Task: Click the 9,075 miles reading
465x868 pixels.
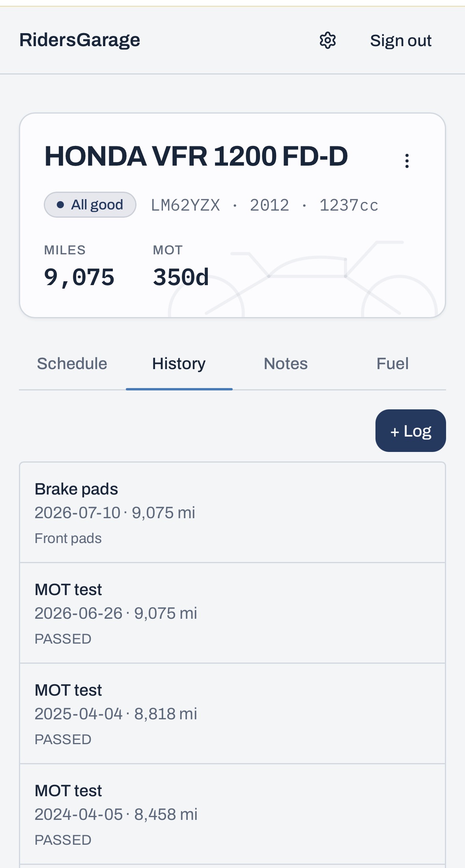Action: click(79, 277)
